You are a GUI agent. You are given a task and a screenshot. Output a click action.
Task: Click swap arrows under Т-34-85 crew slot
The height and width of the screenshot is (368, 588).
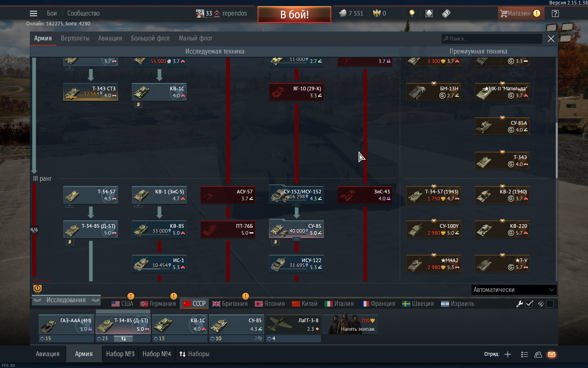[123, 339]
